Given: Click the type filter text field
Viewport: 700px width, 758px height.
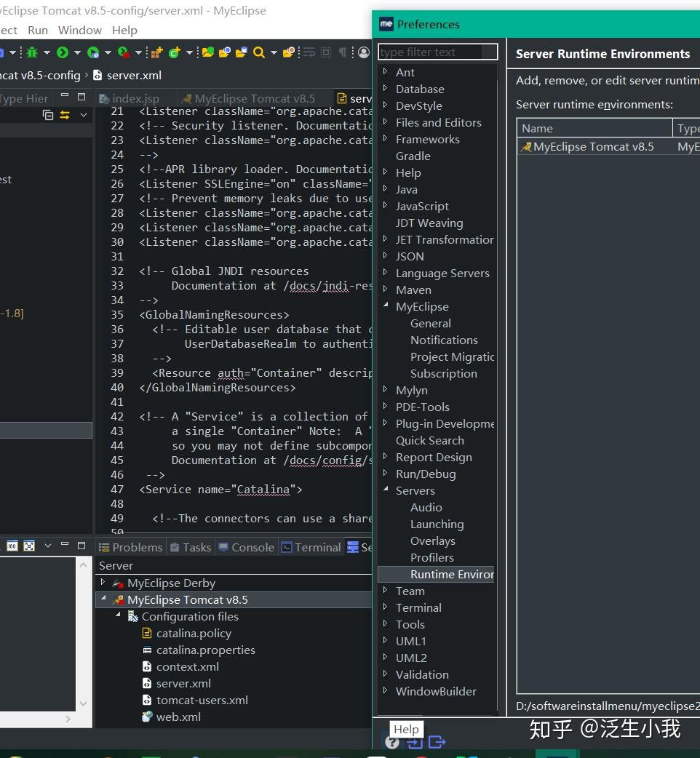Looking at the screenshot, I should coord(437,52).
